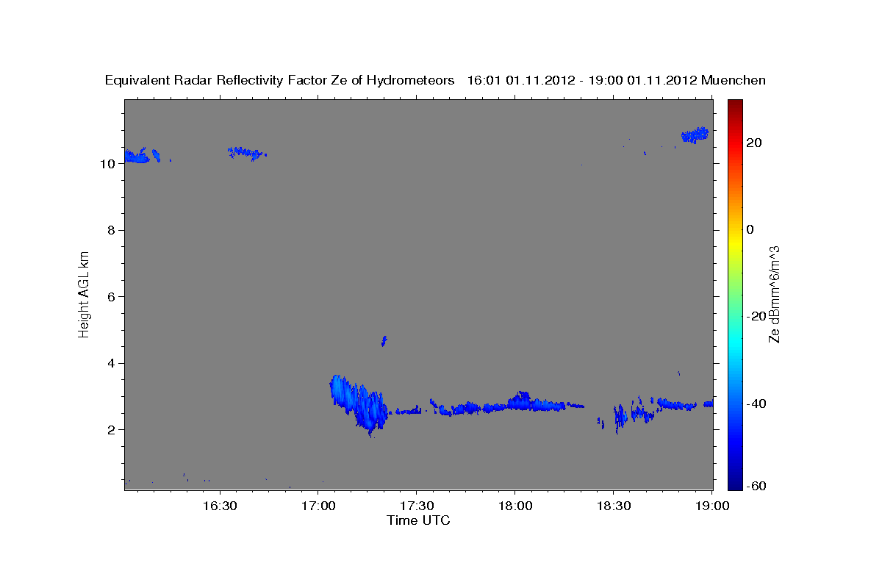Click the 'Height AGL km' axis label
This screenshot has width=882, height=588.
(x=84, y=293)
